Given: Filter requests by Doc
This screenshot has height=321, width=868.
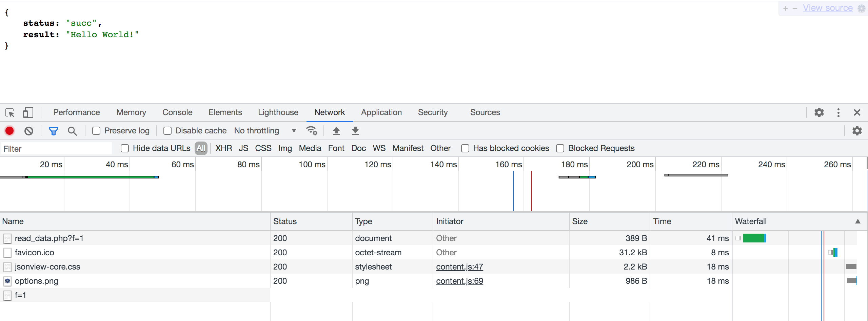Looking at the screenshot, I should (x=358, y=148).
